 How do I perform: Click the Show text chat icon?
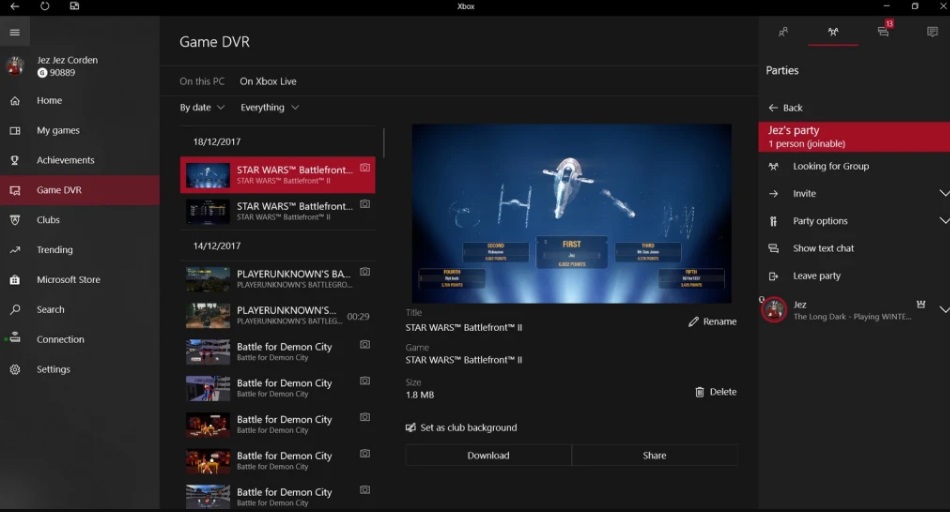coord(774,248)
